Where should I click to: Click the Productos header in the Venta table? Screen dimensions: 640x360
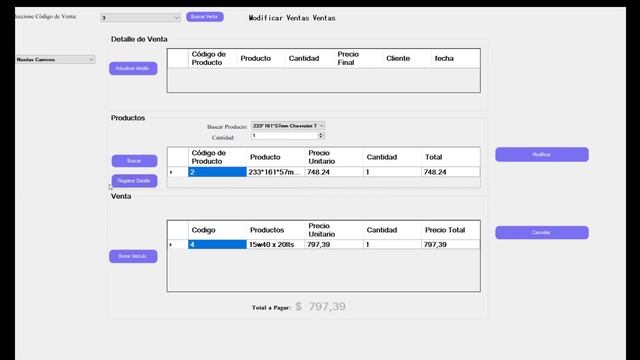276,230
